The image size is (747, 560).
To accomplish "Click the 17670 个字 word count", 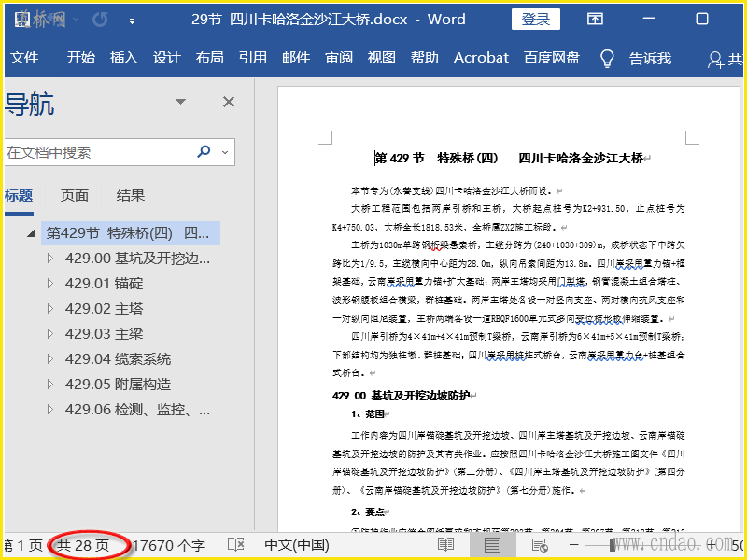I will (169, 546).
